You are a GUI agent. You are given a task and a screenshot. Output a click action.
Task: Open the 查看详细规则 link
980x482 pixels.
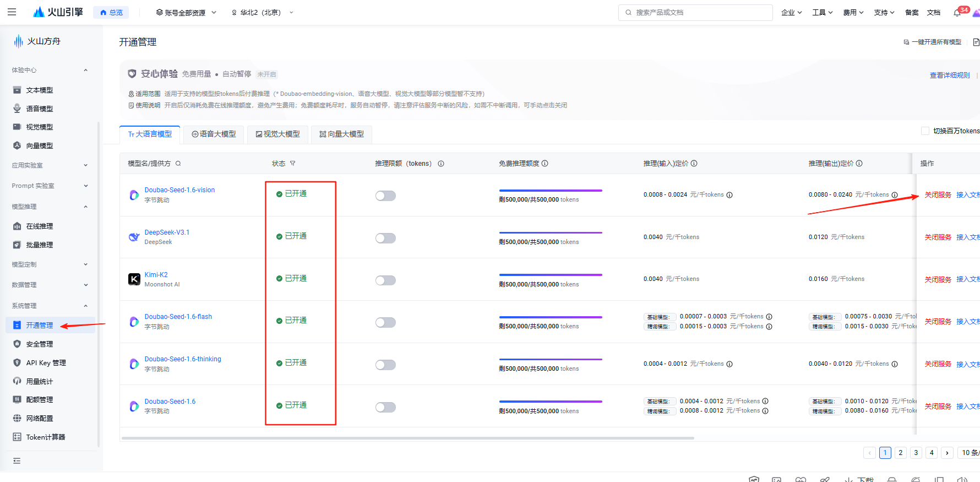click(x=950, y=75)
